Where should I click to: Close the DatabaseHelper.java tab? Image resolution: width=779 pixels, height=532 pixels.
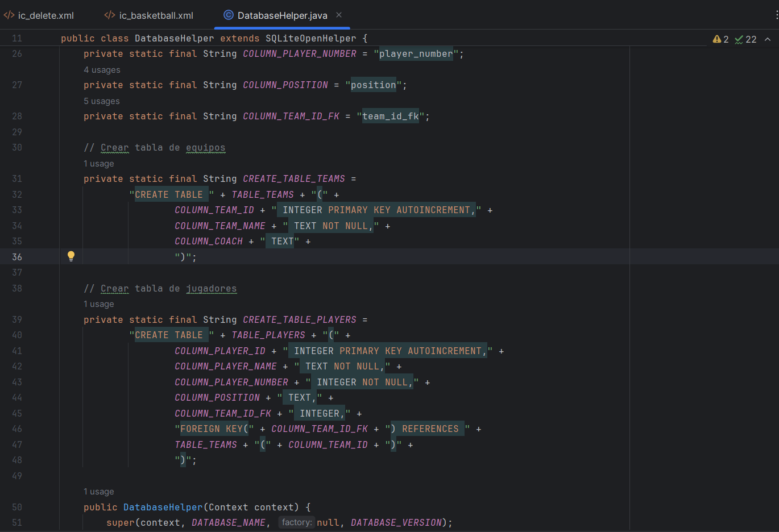point(339,15)
